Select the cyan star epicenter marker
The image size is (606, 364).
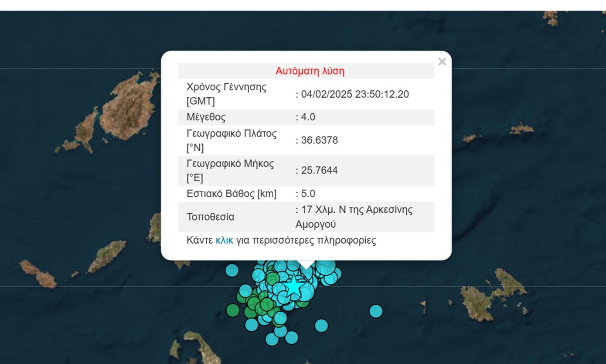pyautogui.click(x=295, y=286)
